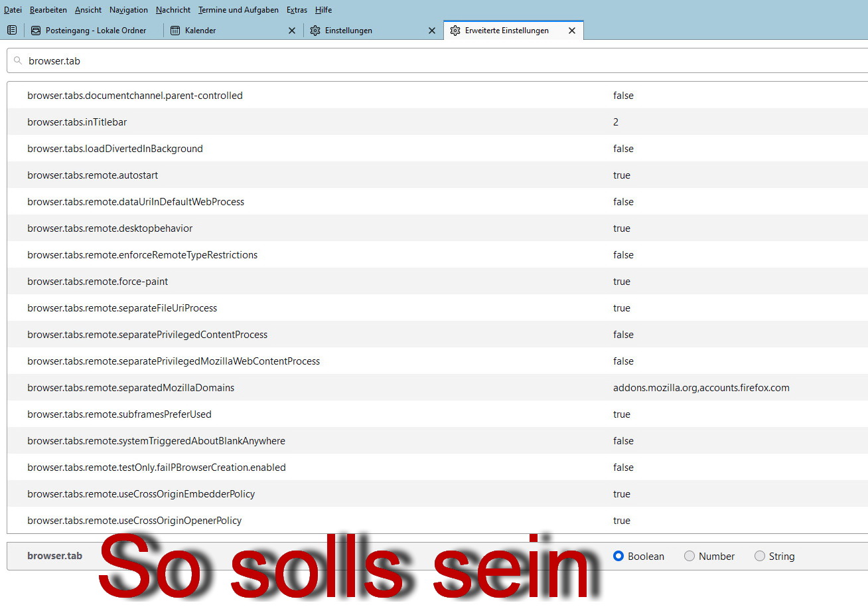Close the Einstellungen tab

[x=432, y=30]
